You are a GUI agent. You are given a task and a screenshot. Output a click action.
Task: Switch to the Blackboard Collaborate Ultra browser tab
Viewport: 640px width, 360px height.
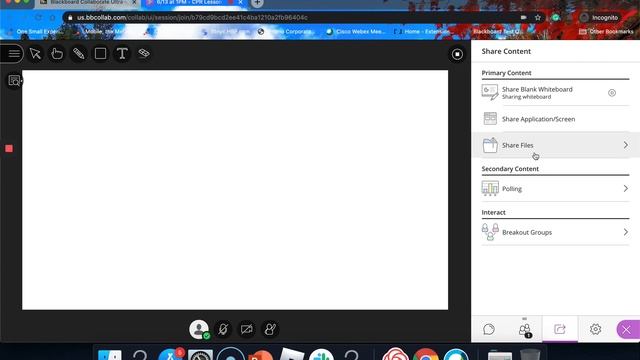(x=88, y=3)
